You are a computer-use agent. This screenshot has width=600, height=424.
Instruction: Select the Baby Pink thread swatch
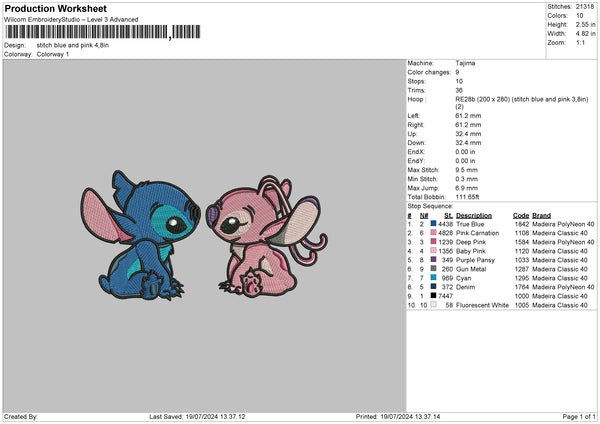click(x=433, y=252)
